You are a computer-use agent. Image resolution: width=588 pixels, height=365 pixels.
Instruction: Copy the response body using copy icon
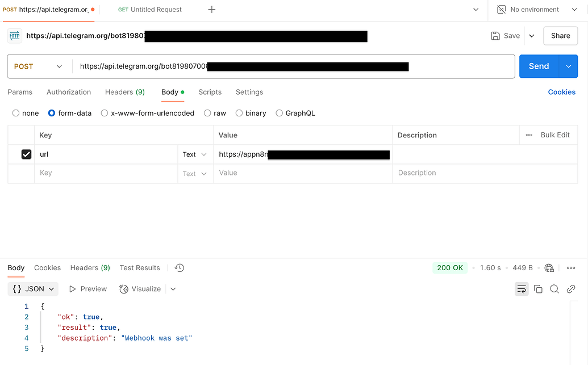tap(538, 289)
